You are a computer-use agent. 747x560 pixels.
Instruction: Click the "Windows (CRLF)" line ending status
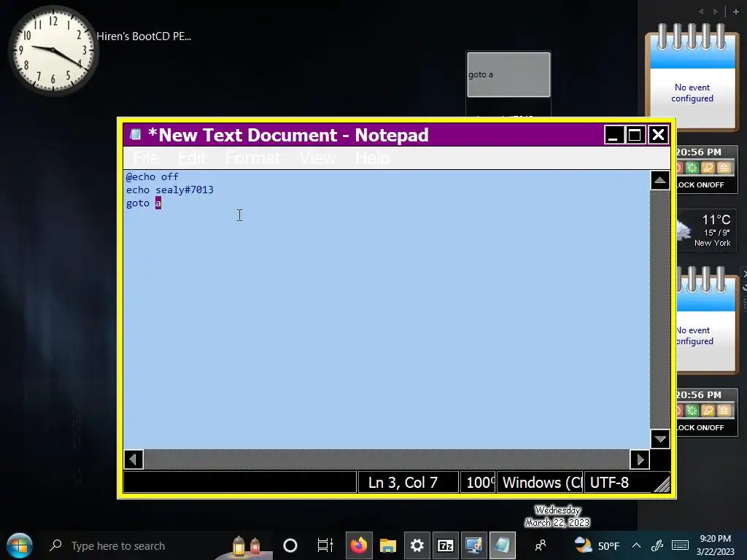coord(541,483)
